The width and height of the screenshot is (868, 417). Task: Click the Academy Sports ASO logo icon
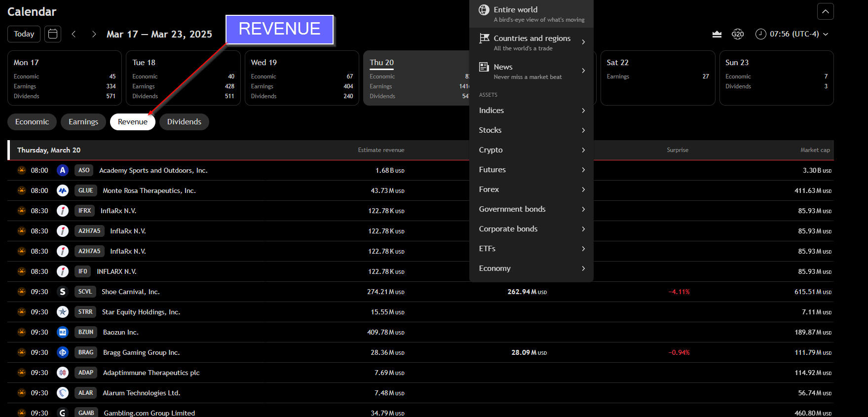[63, 170]
